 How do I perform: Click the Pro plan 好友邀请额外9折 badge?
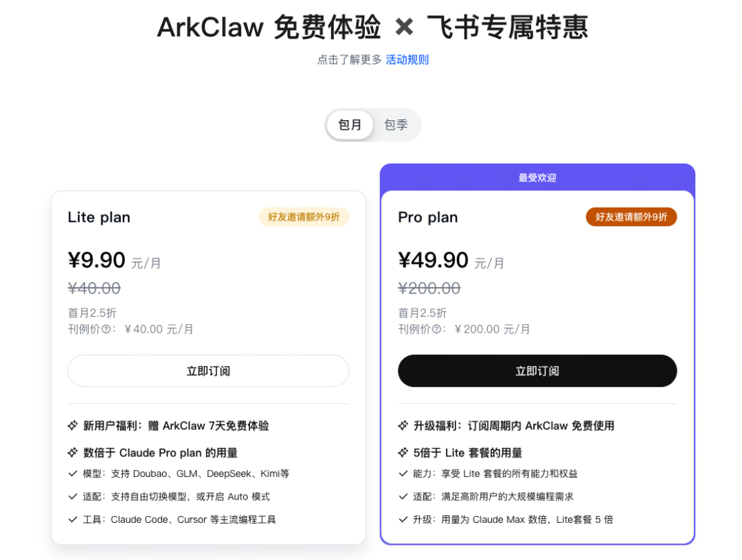point(631,217)
